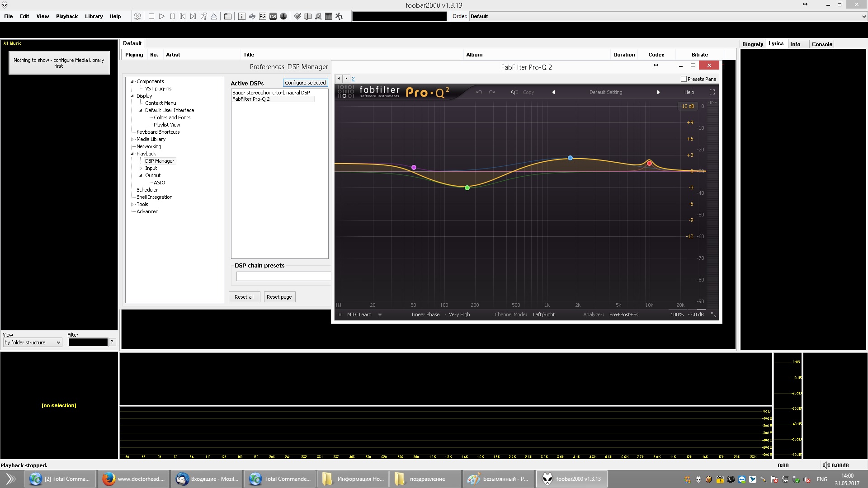
Task: Select Bauer stereophonic-to-binaural DSP entry
Action: (x=271, y=93)
